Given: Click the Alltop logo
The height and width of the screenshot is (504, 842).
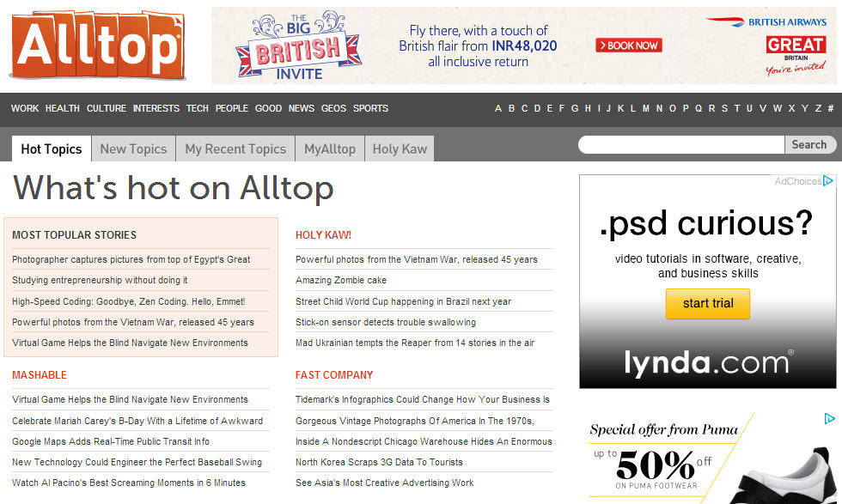Looking at the screenshot, I should [x=98, y=46].
